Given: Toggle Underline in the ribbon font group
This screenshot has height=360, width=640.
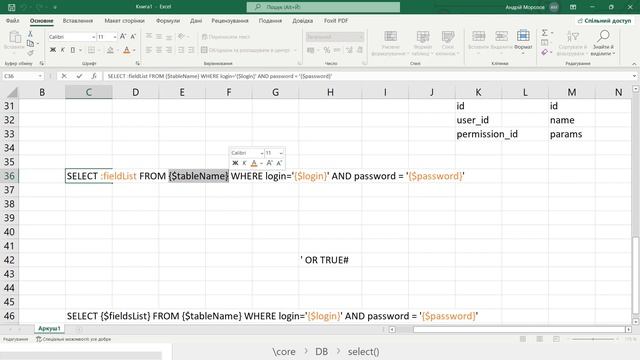Looking at the screenshot, I should 73,50.
